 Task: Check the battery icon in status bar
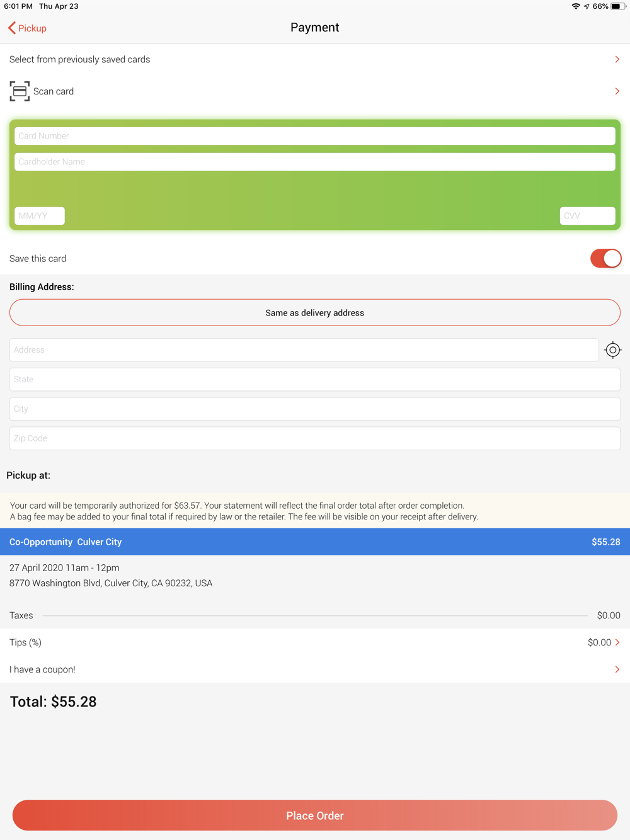click(618, 6)
